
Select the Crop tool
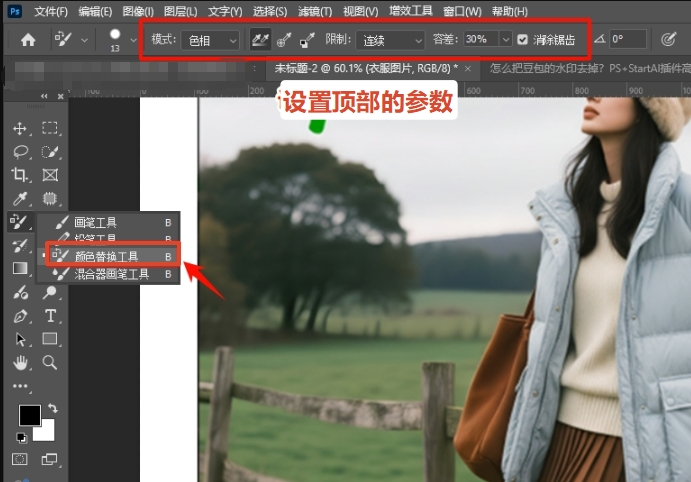point(19,175)
